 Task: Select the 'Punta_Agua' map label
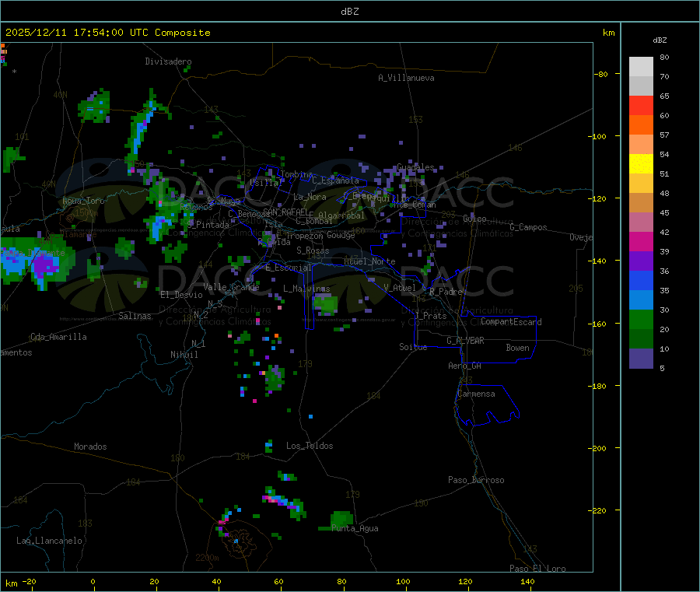(x=355, y=528)
